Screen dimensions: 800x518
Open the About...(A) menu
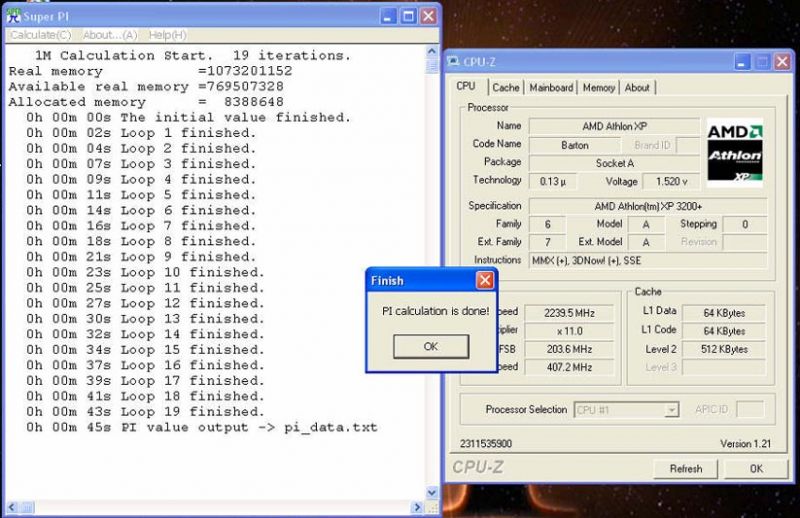click(x=110, y=35)
